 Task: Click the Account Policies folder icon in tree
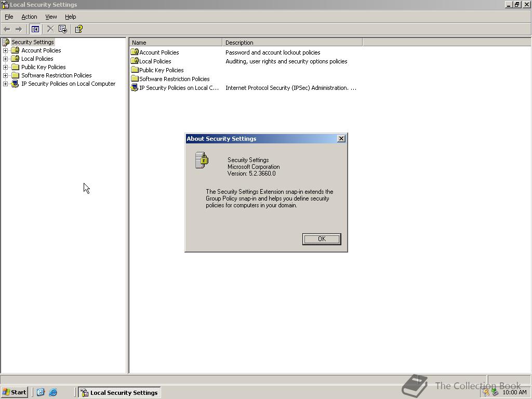tap(15, 50)
